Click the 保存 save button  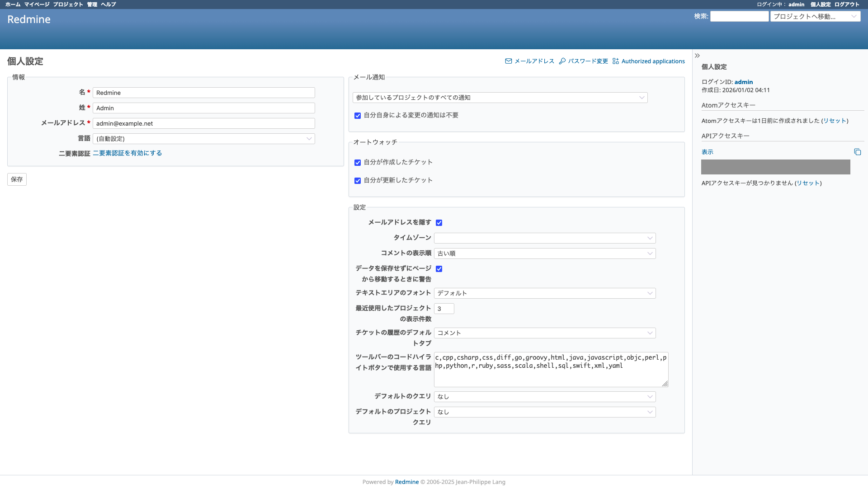point(17,179)
